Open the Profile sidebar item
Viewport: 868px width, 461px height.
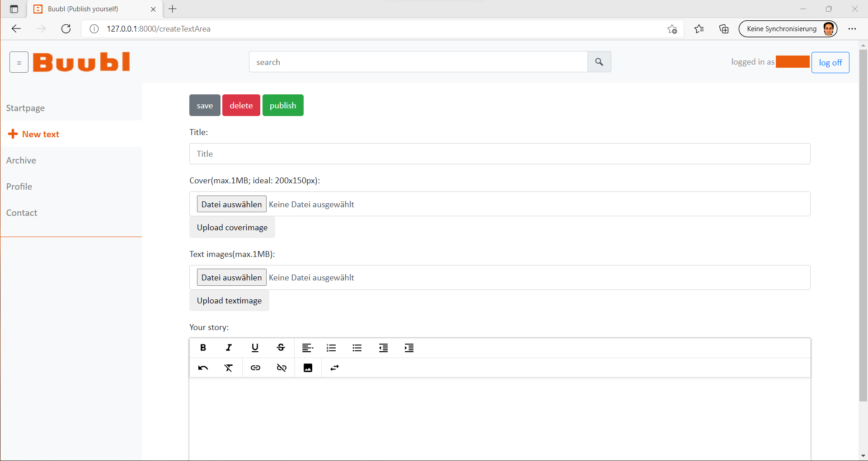point(19,186)
